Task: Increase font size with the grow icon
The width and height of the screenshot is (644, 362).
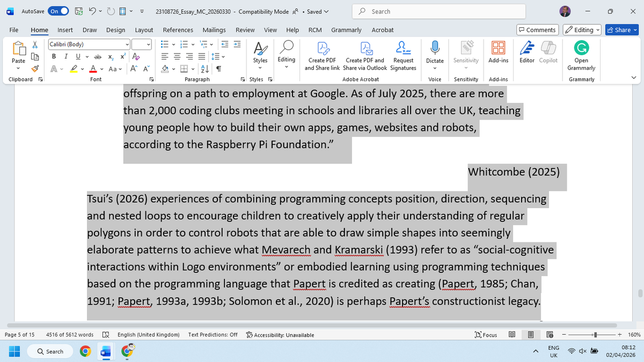Action: (x=134, y=69)
